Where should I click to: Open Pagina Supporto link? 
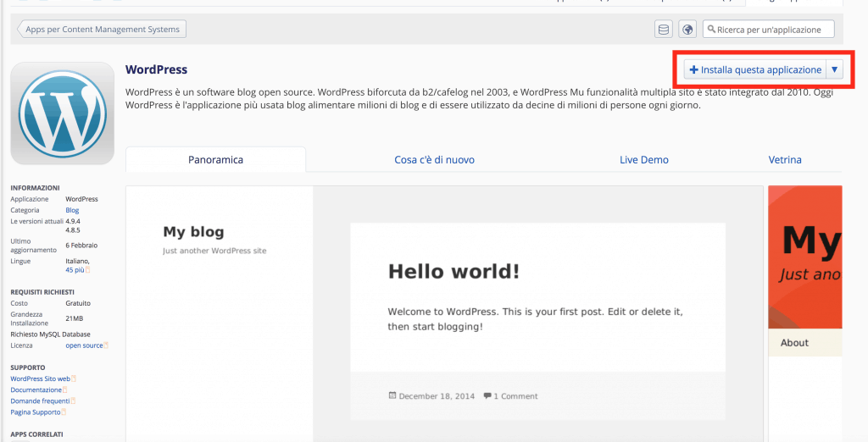pos(36,412)
